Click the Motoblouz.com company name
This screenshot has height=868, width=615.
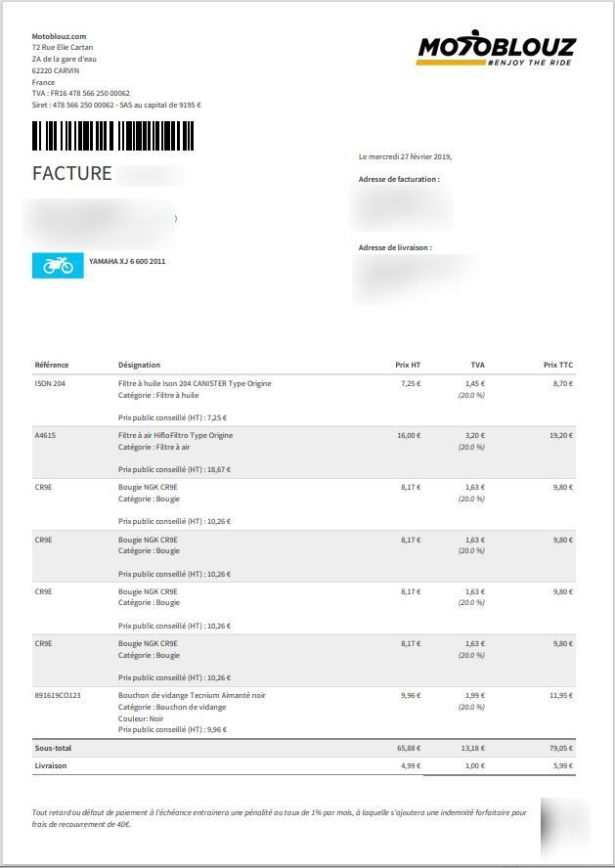[x=60, y=36]
